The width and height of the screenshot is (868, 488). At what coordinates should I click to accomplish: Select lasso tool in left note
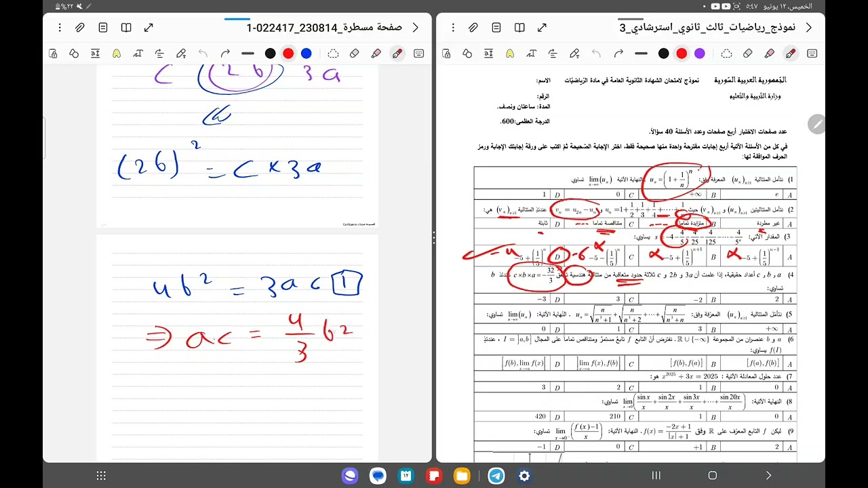coord(333,54)
